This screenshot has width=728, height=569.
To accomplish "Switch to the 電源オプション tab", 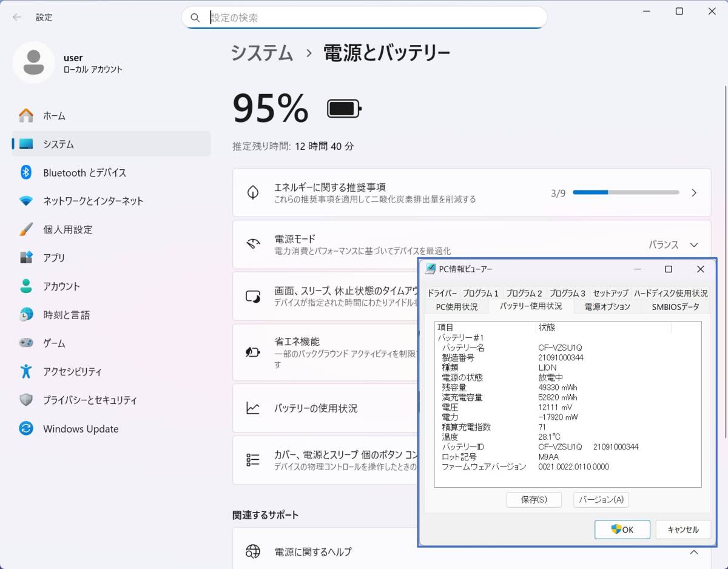I will [x=607, y=307].
